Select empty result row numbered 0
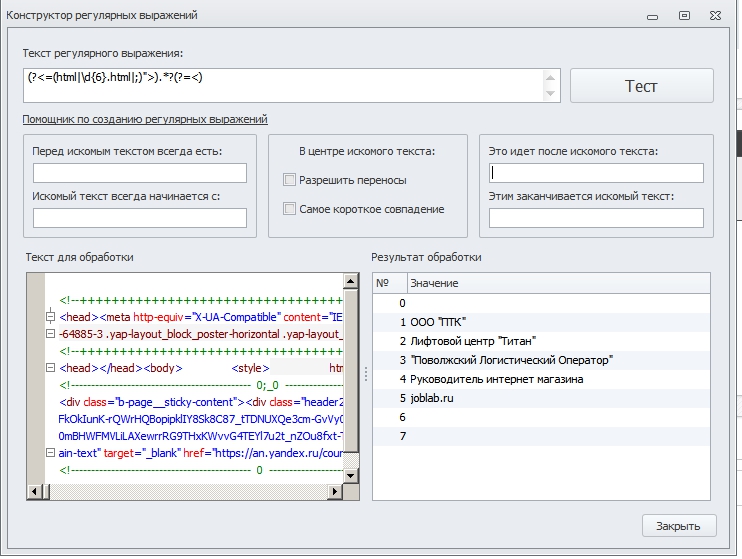The image size is (742, 559). pos(541,303)
